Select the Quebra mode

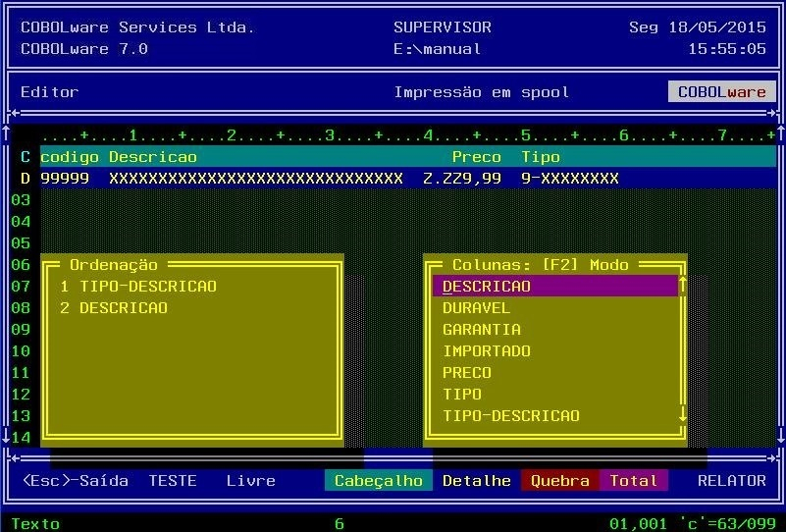coord(560,480)
